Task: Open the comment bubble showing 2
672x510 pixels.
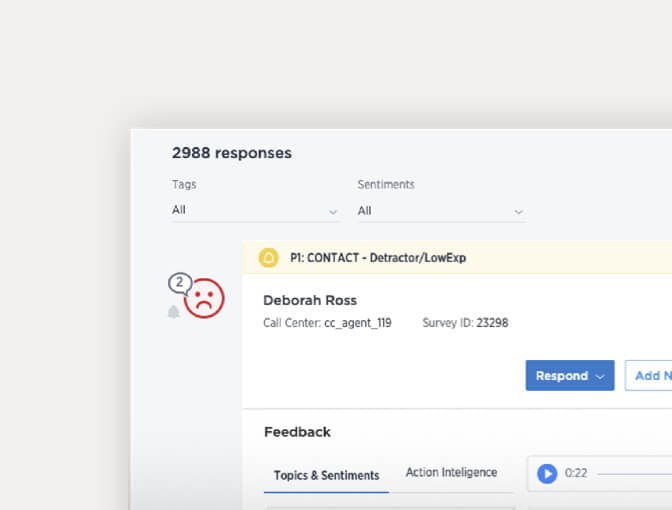Action: [x=180, y=283]
